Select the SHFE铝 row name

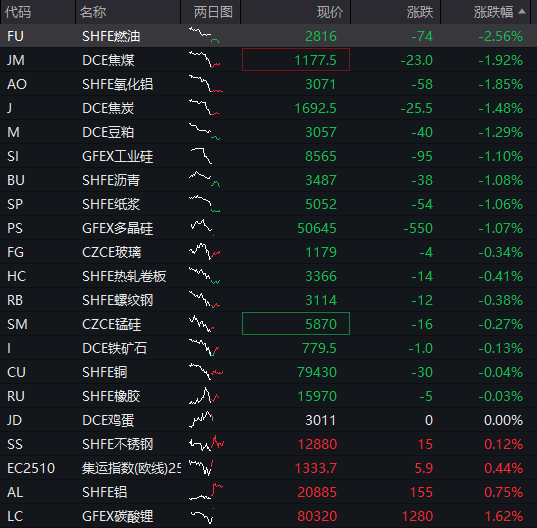pyautogui.click(x=105, y=492)
